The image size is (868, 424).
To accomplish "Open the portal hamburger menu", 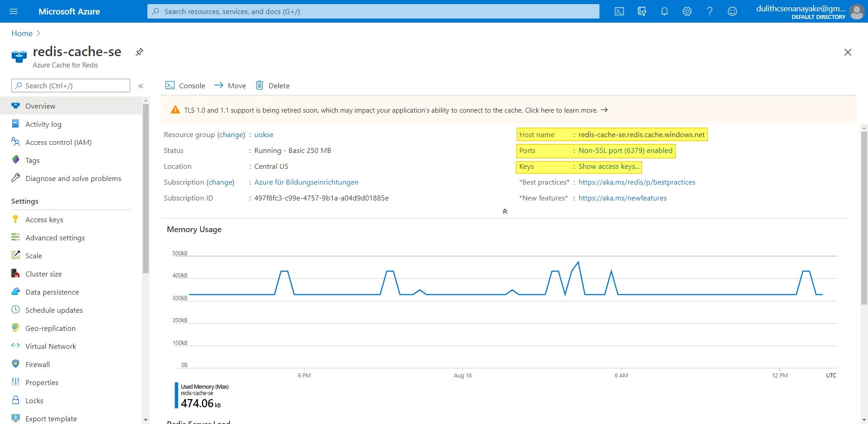I will [x=14, y=11].
